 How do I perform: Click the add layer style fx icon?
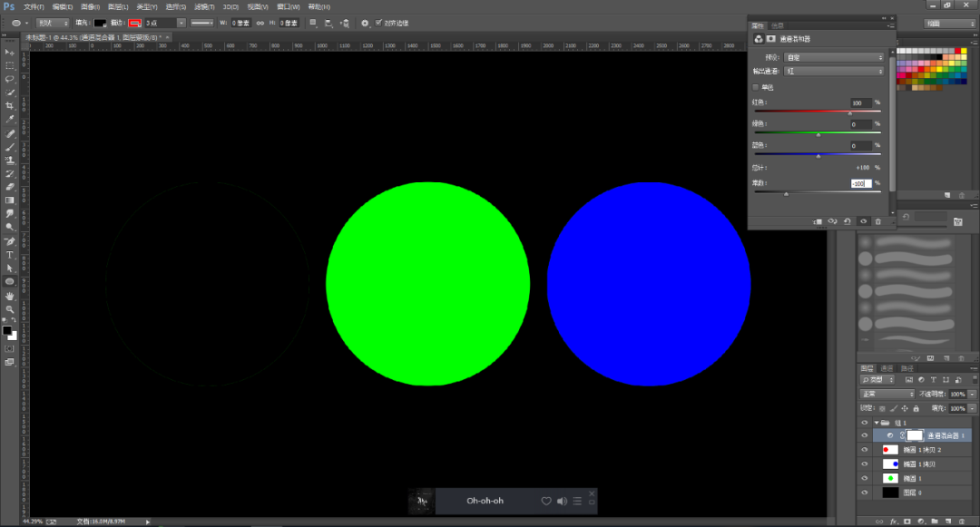(x=894, y=522)
